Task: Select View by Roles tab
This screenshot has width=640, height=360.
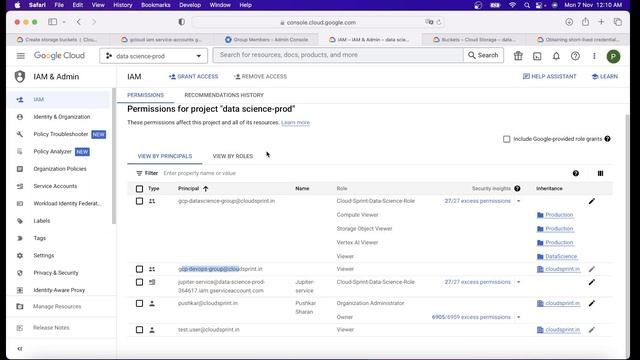Action: pyautogui.click(x=233, y=156)
